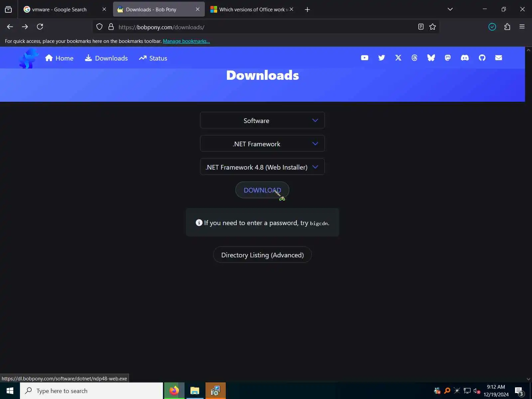Switch to the Which versions of Office tab
This screenshot has width=532, height=399.
pos(252,9)
